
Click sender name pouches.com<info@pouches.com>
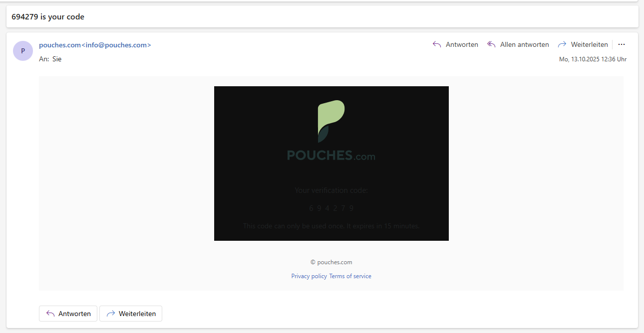click(x=95, y=45)
